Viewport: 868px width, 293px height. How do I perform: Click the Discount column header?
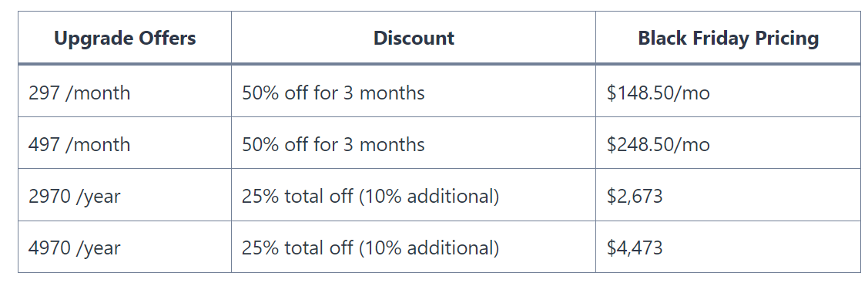(414, 38)
